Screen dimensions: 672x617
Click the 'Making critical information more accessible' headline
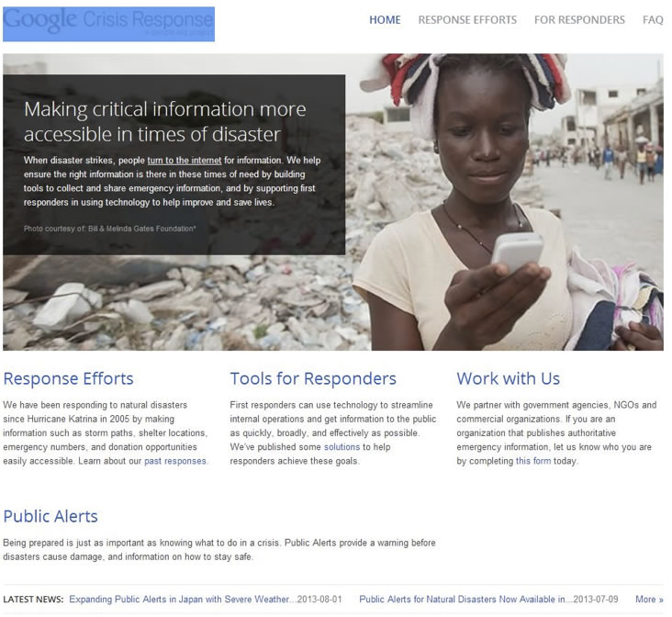(165, 121)
